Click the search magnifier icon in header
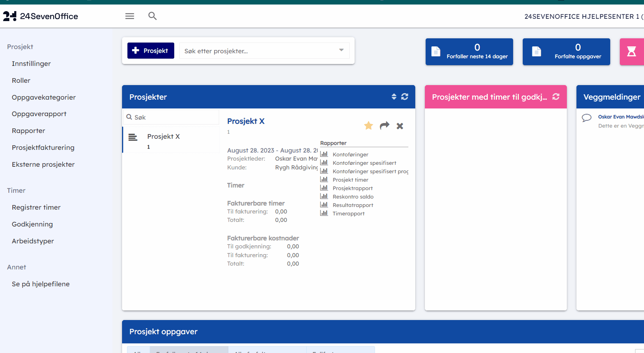The height and width of the screenshot is (353, 644). click(152, 16)
